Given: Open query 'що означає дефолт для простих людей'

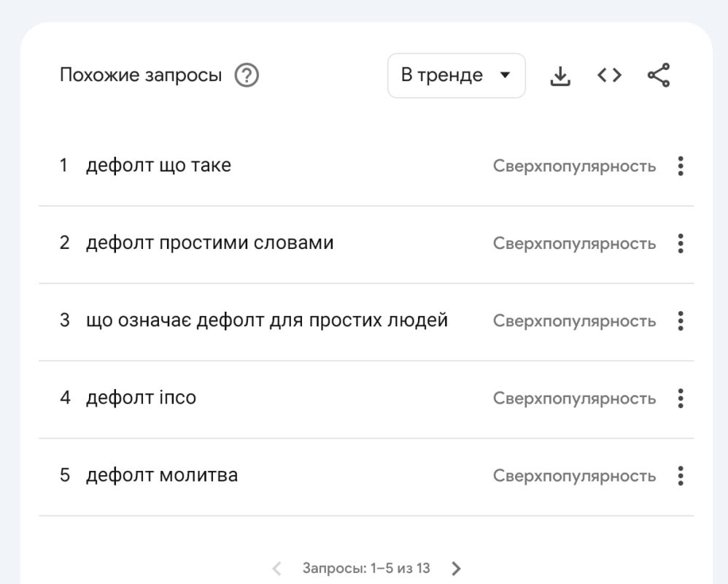Looking at the screenshot, I should pos(267,320).
